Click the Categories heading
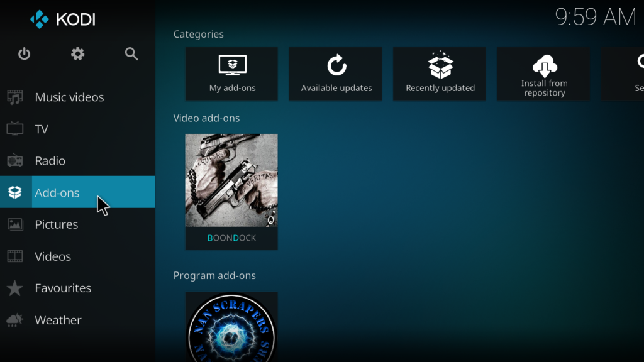644x362 pixels. pyautogui.click(x=198, y=34)
